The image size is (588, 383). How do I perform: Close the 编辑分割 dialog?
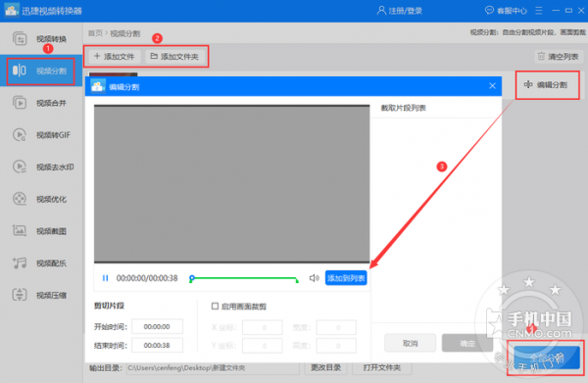tap(492, 86)
